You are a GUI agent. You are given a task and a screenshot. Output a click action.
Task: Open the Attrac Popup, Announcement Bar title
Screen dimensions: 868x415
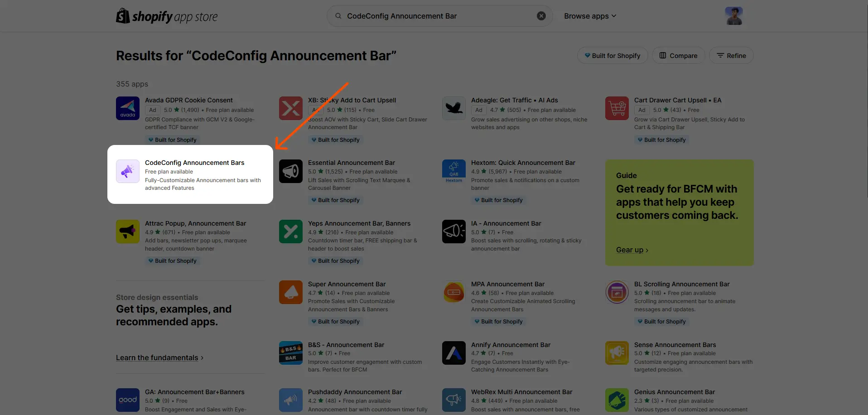[196, 223]
